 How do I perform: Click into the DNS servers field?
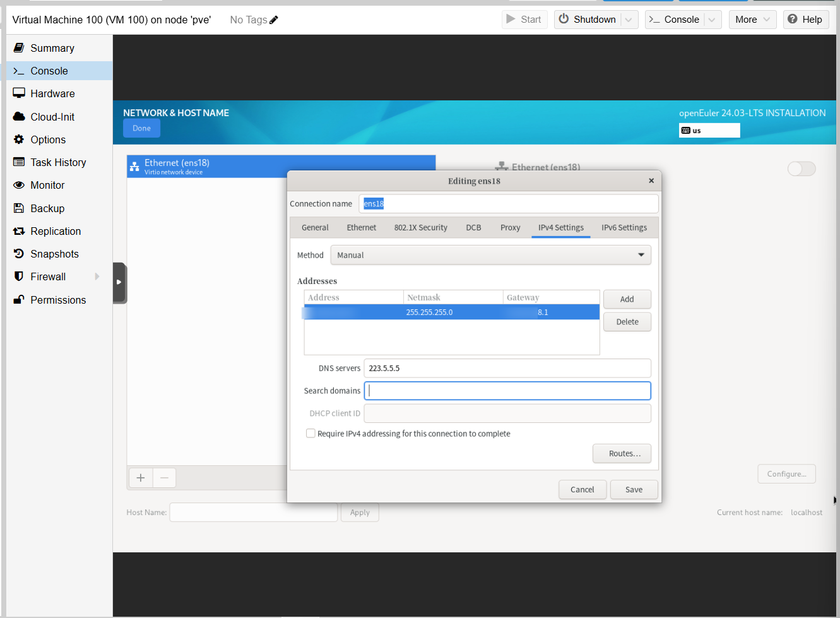pyautogui.click(x=507, y=368)
